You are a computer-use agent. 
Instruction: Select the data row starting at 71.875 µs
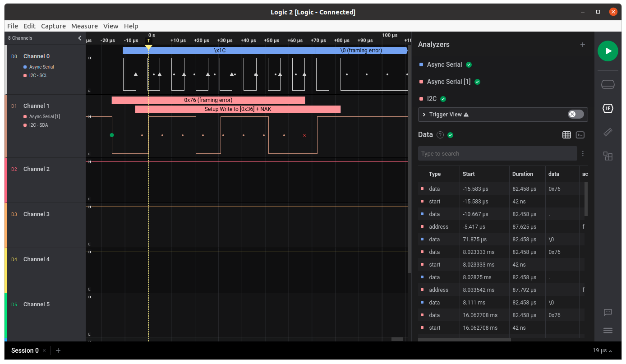(x=501, y=240)
